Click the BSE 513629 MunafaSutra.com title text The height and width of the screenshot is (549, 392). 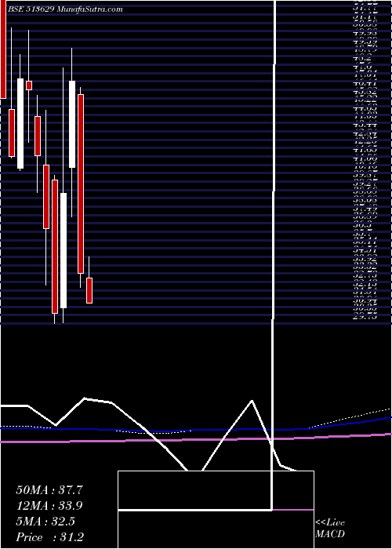[65, 9]
